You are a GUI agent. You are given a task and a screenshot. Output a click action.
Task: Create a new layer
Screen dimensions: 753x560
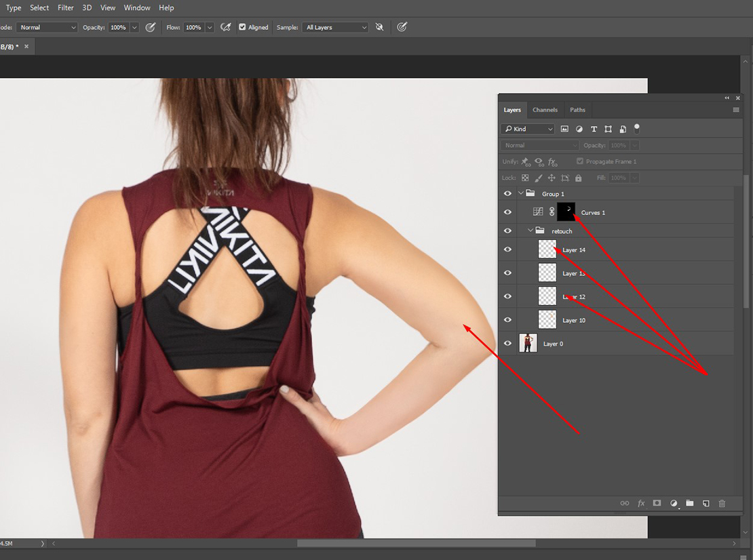click(x=706, y=503)
